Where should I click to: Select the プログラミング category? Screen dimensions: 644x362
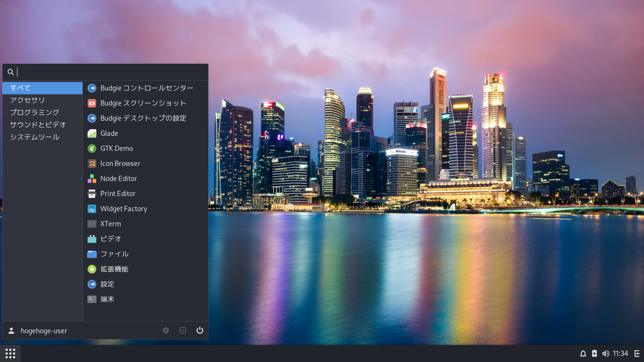click(42, 113)
